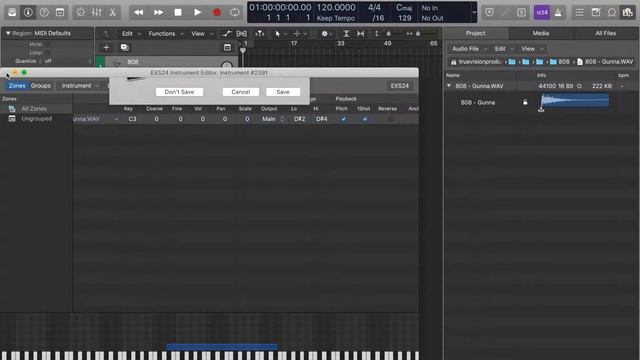Click Don't Save in dialog
The image size is (640, 360).
[x=179, y=92]
